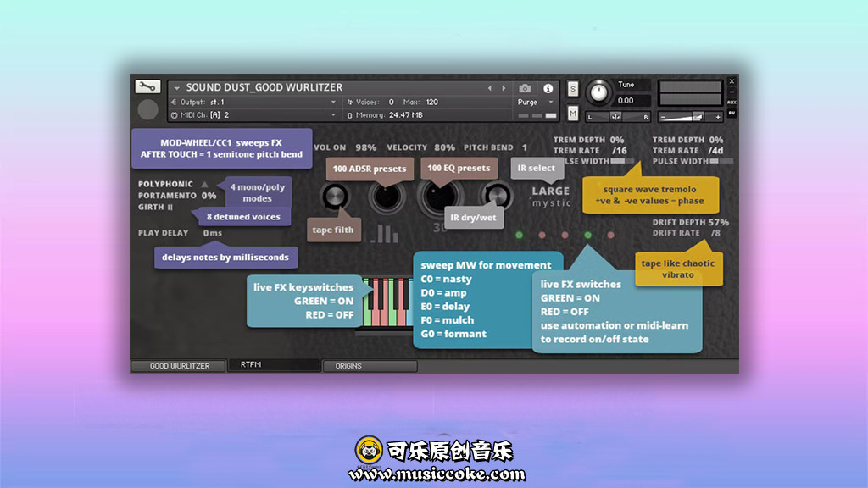Click the tape filth knob
This screenshot has width=868, height=488.
(x=334, y=196)
